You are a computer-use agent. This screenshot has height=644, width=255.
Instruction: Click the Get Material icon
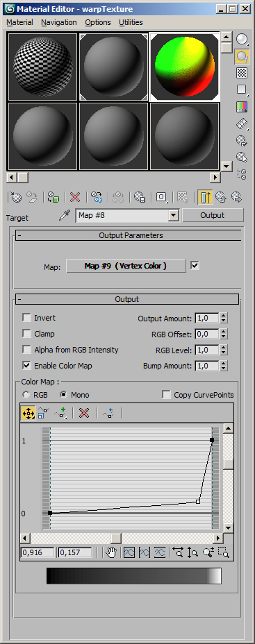16,198
